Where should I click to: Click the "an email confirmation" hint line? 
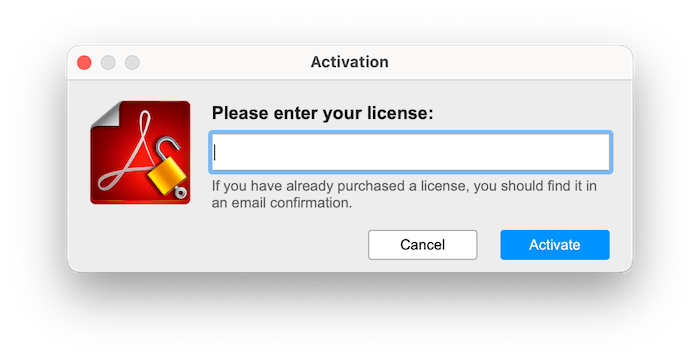(282, 203)
